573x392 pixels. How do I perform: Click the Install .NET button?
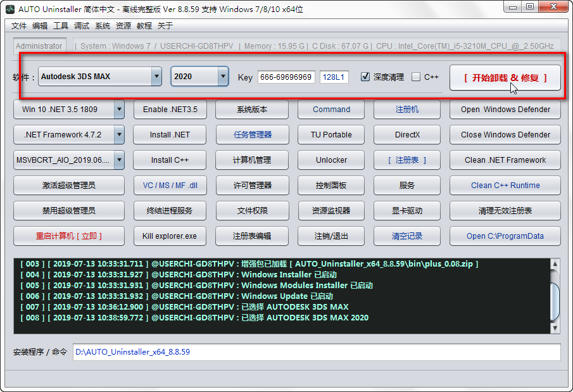[x=169, y=134]
